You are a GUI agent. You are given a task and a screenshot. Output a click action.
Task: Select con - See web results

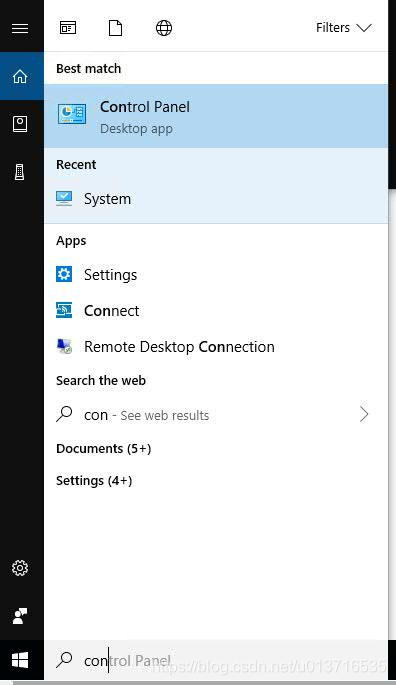point(216,414)
